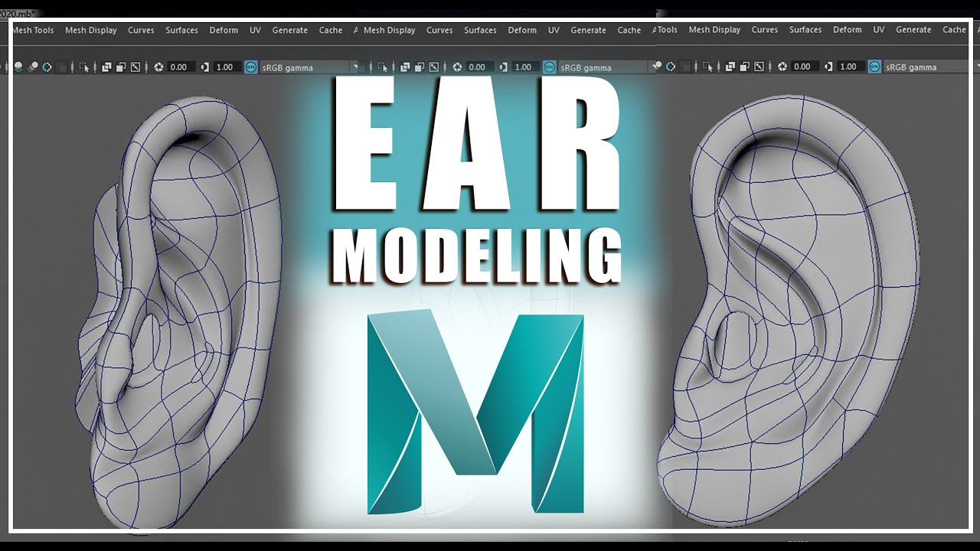Open Surfaces menu in right panel
Image resolution: width=980 pixels, height=551 pixels.
[805, 30]
